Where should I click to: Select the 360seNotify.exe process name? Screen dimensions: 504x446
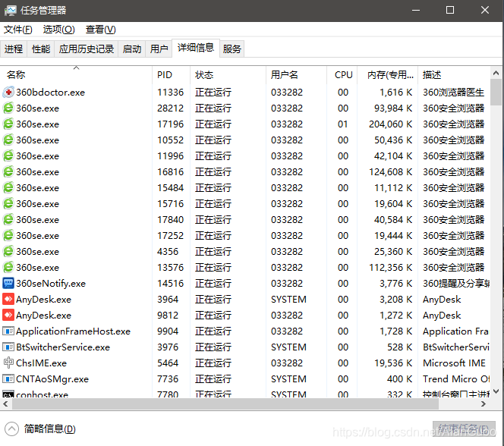pos(51,284)
